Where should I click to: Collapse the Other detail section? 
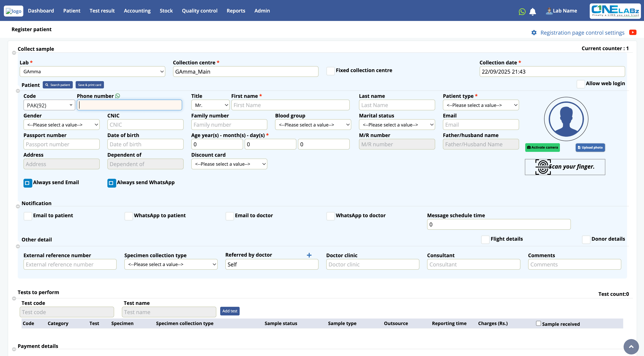(x=18, y=246)
